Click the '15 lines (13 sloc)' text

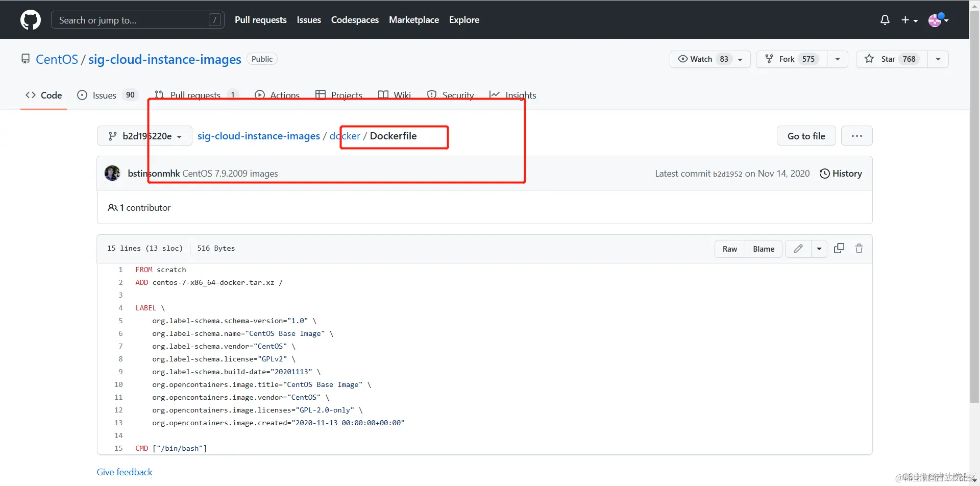coord(145,248)
